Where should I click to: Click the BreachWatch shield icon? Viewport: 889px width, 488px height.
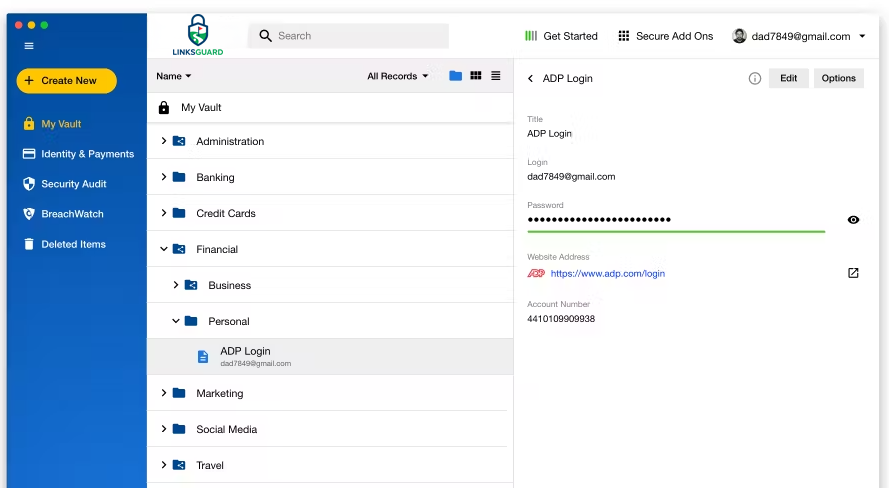point(29,214)
